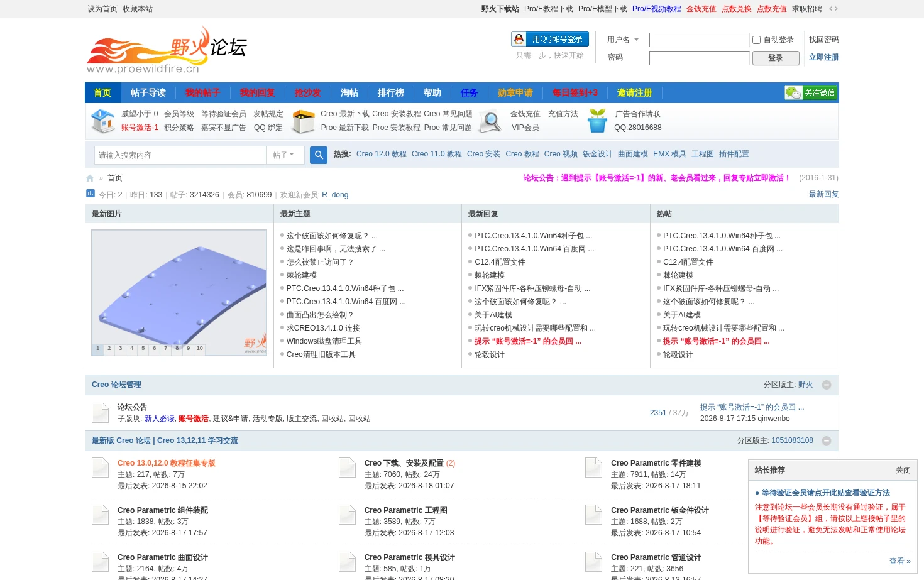Click the 找回密码 link
Image resolution: width=924 pixels, height=580 pixels.
pyautogui.click(x=824, y=40)
